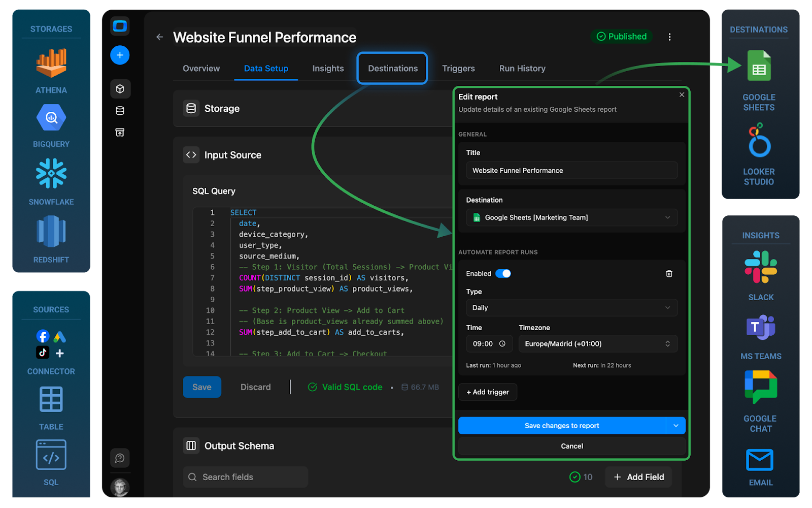
Task: Choose Google Chat in Insights
Action: 760,387
